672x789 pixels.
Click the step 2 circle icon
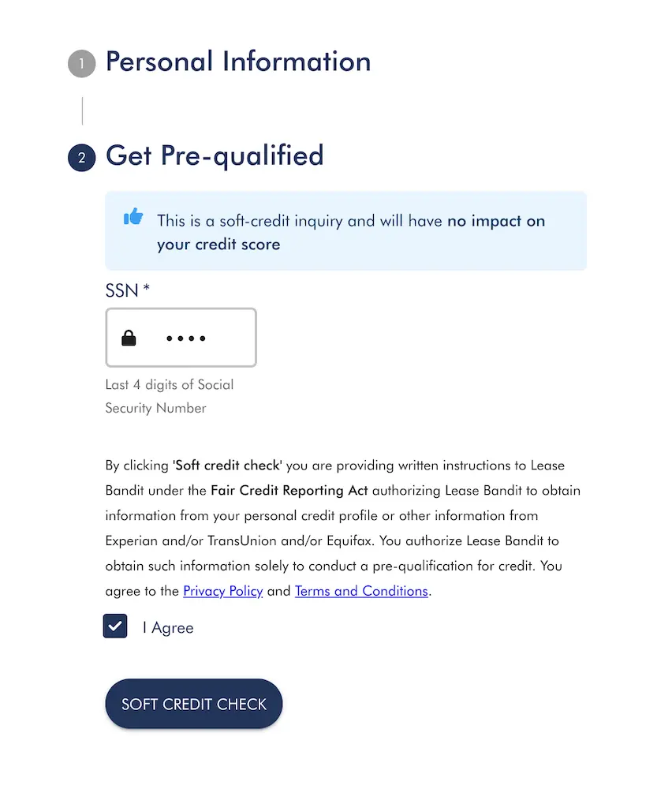point(81,158)
